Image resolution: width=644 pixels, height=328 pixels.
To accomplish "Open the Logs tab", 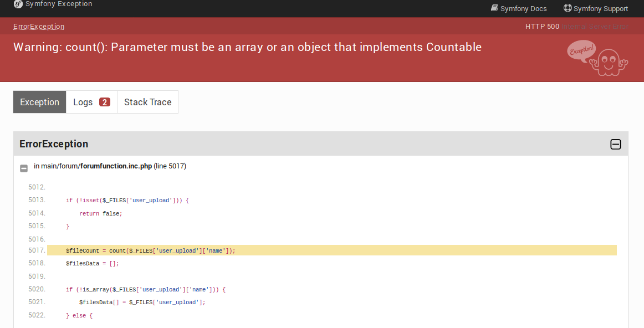I will pos(83,101).
